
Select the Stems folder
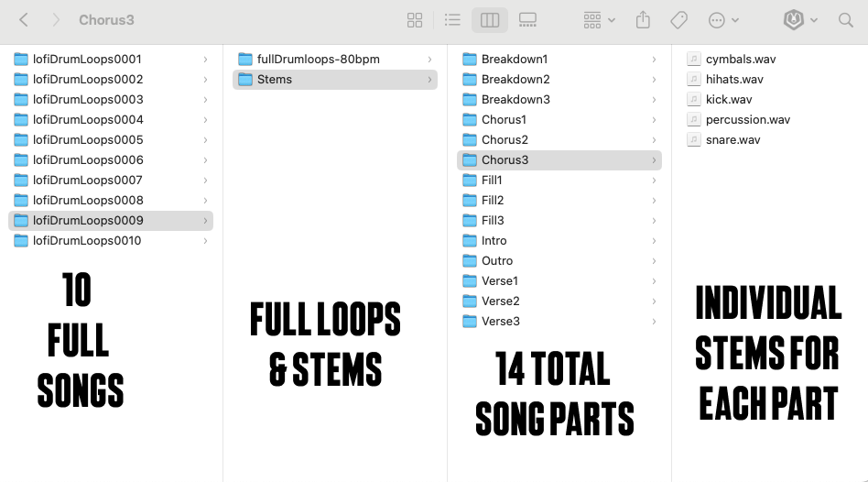click(274, 80)
